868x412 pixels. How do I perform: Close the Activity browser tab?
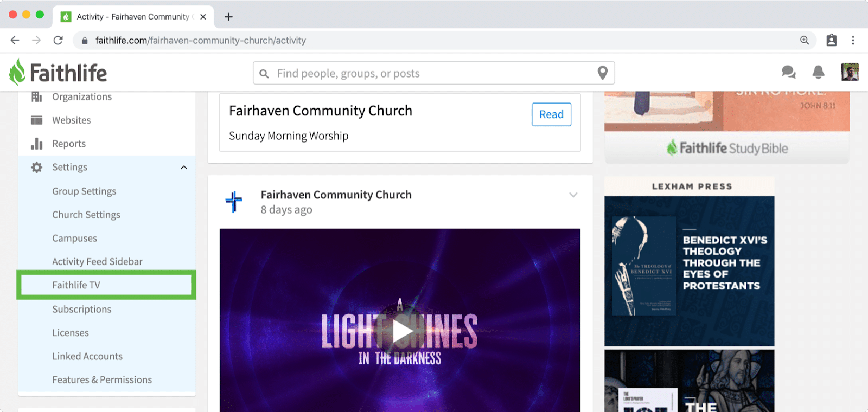point(203,17)
